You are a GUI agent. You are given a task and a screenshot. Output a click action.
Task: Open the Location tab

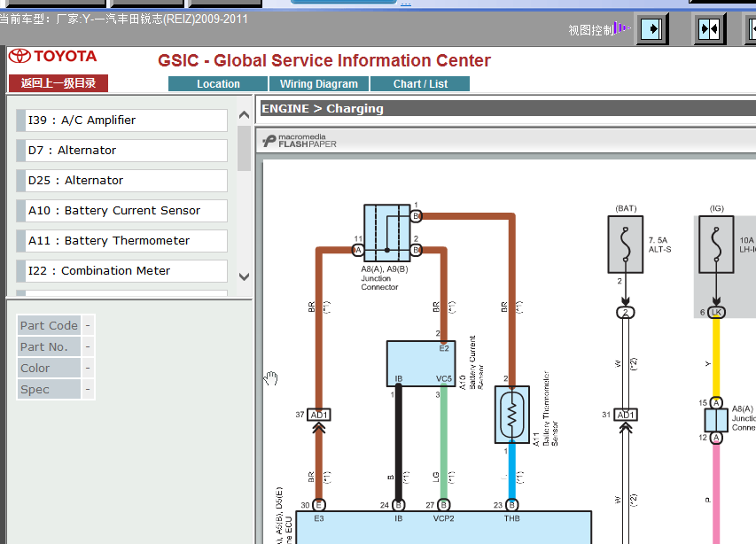coord(218,84)
